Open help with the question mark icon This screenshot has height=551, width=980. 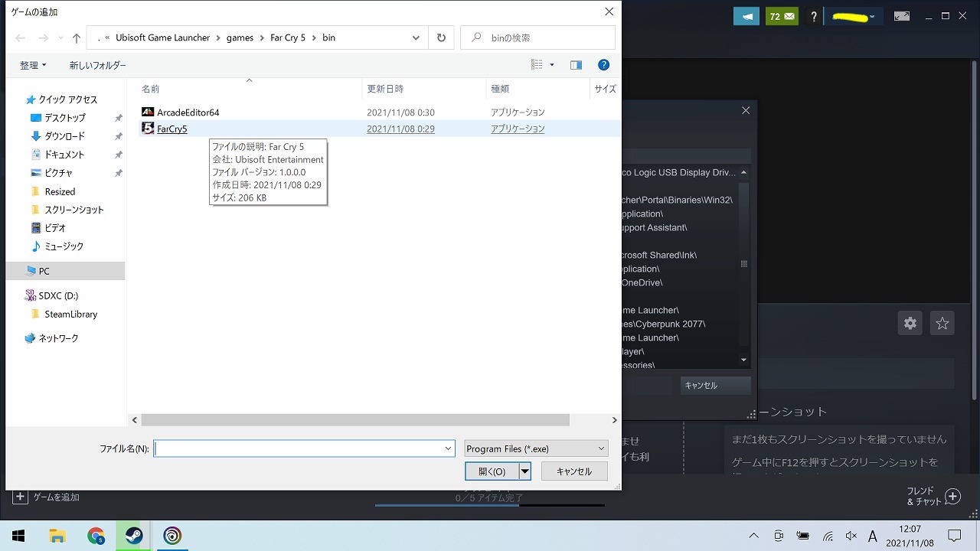pos(603,65)
